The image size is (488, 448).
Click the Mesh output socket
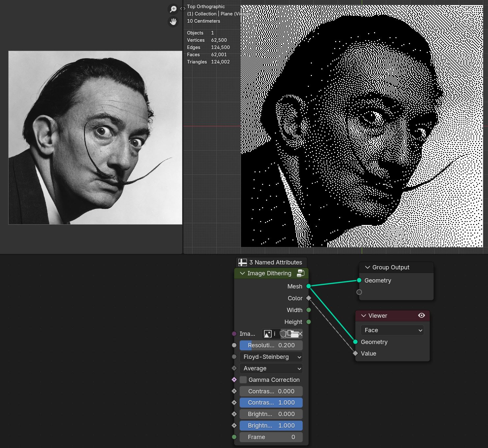[309, 286]
